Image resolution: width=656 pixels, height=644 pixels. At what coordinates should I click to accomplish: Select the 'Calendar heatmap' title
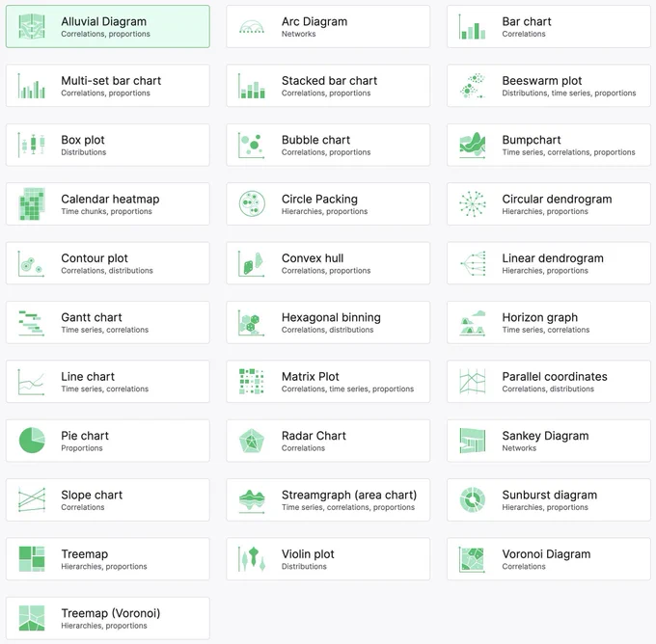coord(110,199)
